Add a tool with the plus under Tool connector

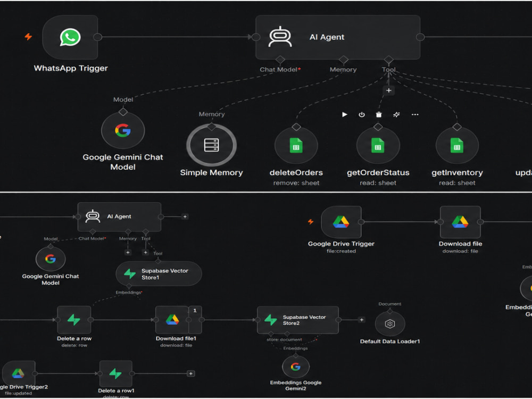click(x=389, y=90)
